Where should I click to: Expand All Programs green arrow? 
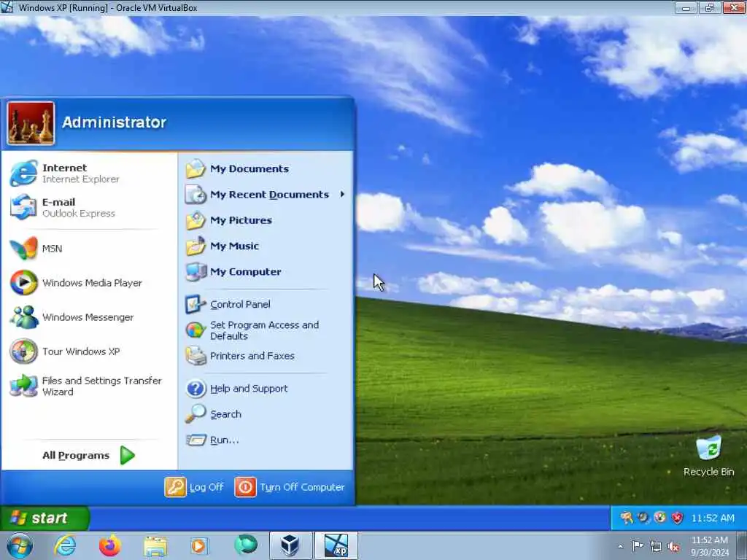click(127, 455)
